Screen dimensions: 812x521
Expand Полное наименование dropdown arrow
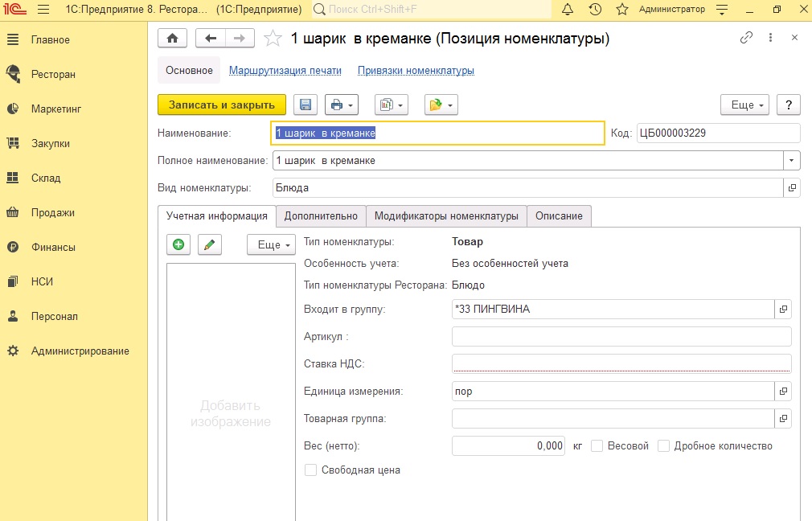point(791,161)
